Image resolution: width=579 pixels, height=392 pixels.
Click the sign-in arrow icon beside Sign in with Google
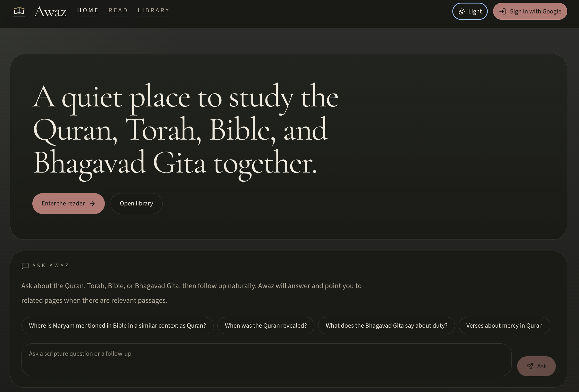click(x=503, y=11)
